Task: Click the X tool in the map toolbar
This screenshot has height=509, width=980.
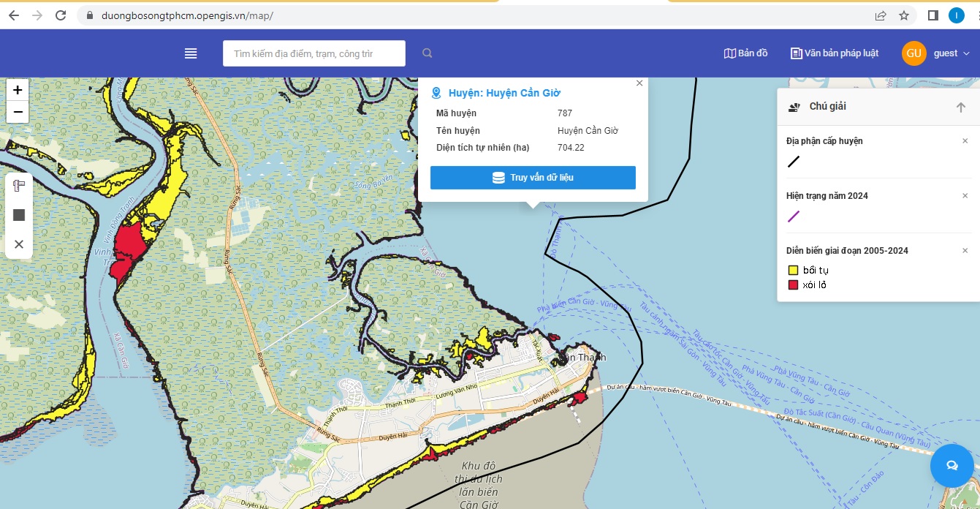Action: (19, 244)
